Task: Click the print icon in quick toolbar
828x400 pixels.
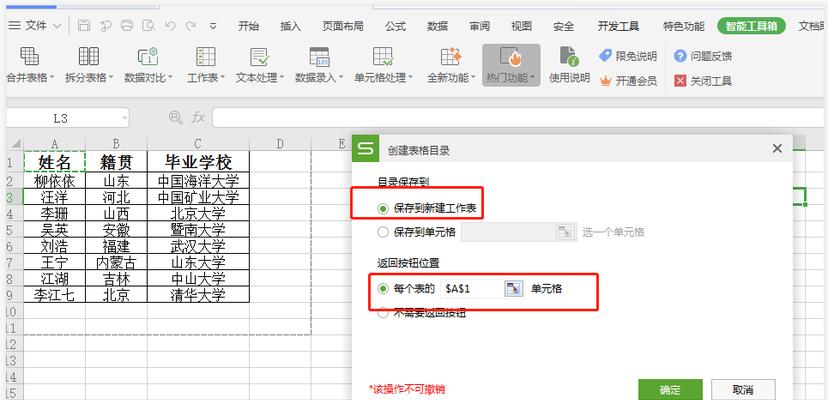Action: coord(127,25)
